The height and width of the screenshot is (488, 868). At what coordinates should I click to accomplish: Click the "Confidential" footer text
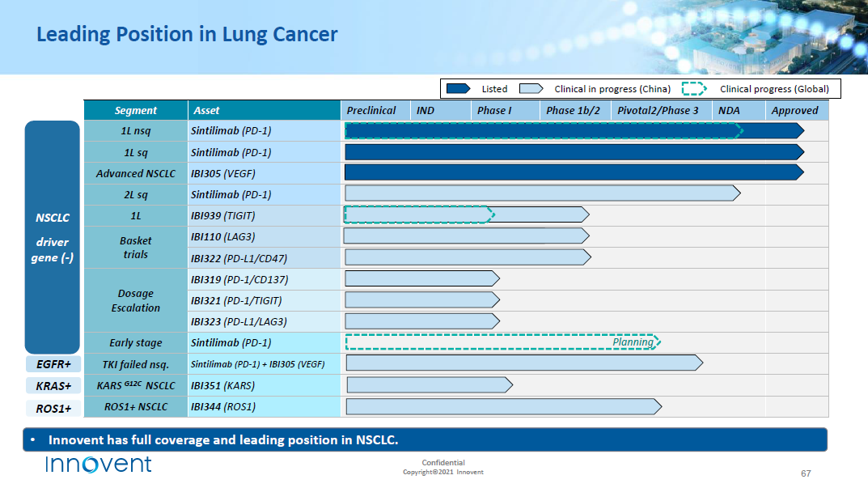[x=443, y=463]
